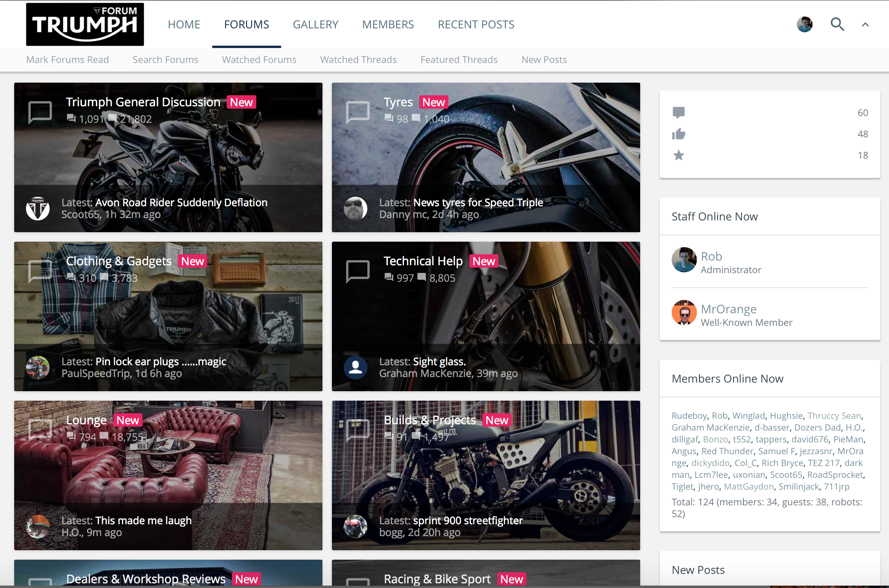Open thread Avon Road Rider Suddenly Deflation
Image resolution: width=889 pixels, height=588 pixels.
tap(181, 202)
